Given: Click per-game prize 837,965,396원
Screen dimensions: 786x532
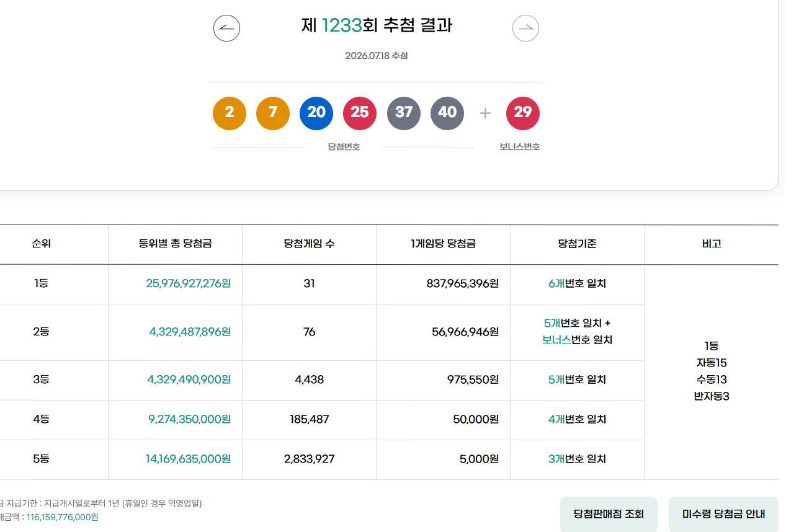Looking at the screenshot, I should click(x=462, y=284).
